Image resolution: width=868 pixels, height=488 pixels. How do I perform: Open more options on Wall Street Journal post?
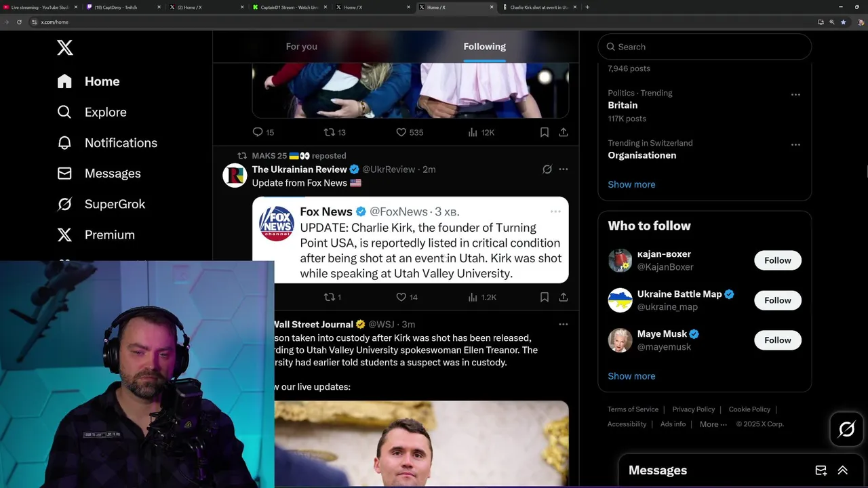tap(564, 325)
